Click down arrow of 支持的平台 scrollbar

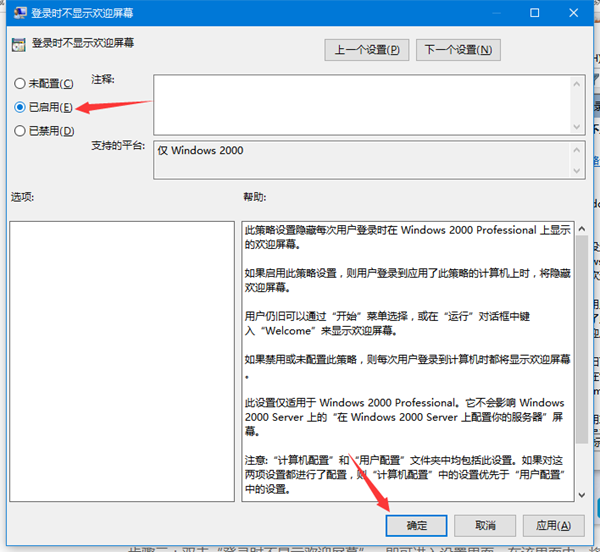click(577, 171)
